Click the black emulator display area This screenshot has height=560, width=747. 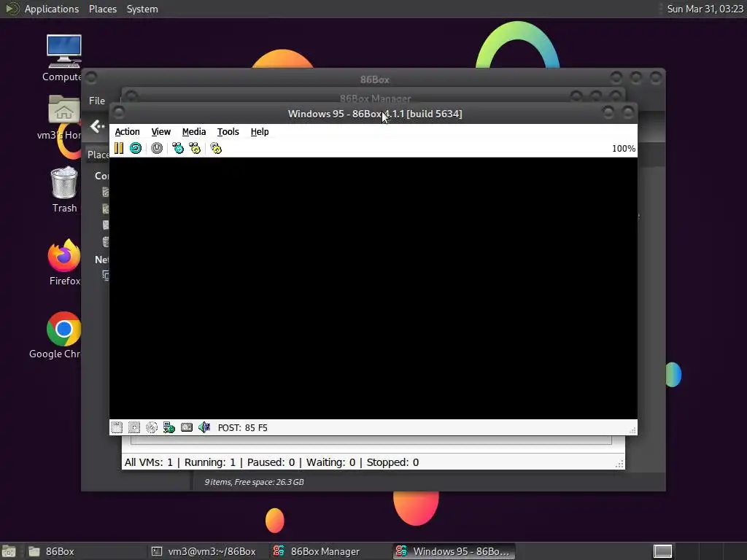point(373,288)
